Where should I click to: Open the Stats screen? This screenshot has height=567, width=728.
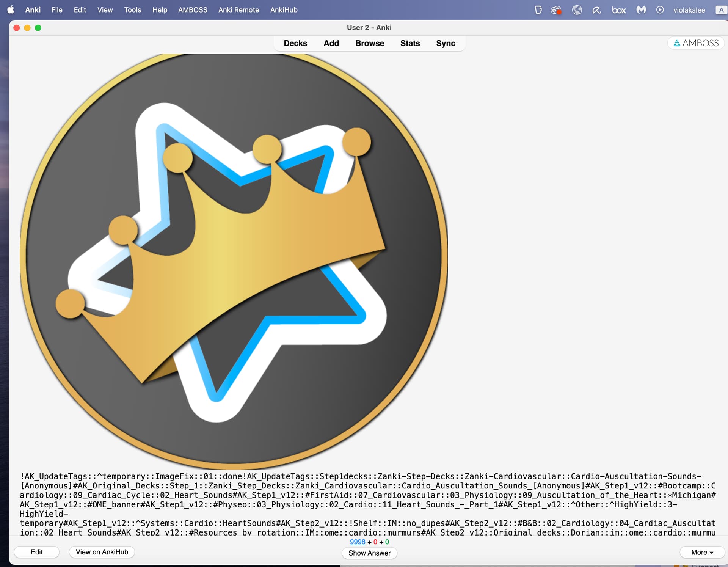(410, 43)
